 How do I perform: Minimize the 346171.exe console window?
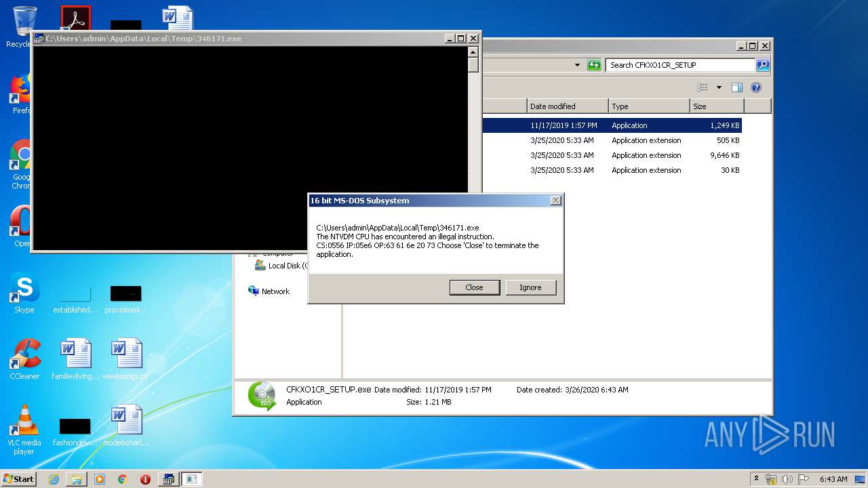coord(450,39)
